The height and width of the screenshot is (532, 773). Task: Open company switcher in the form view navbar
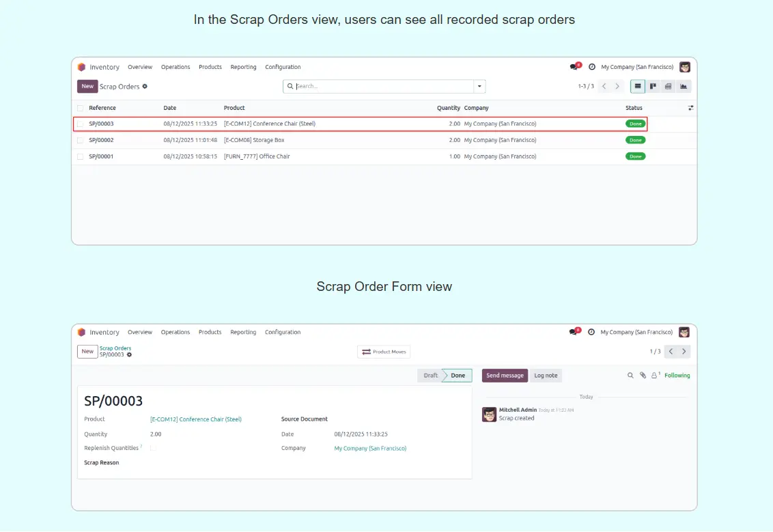click(x=636, y=333)
